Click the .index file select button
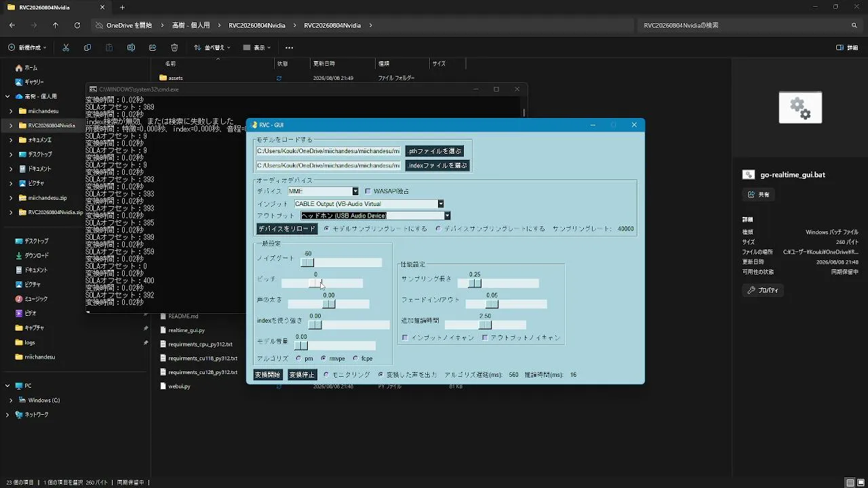 [x=437, y=165]
